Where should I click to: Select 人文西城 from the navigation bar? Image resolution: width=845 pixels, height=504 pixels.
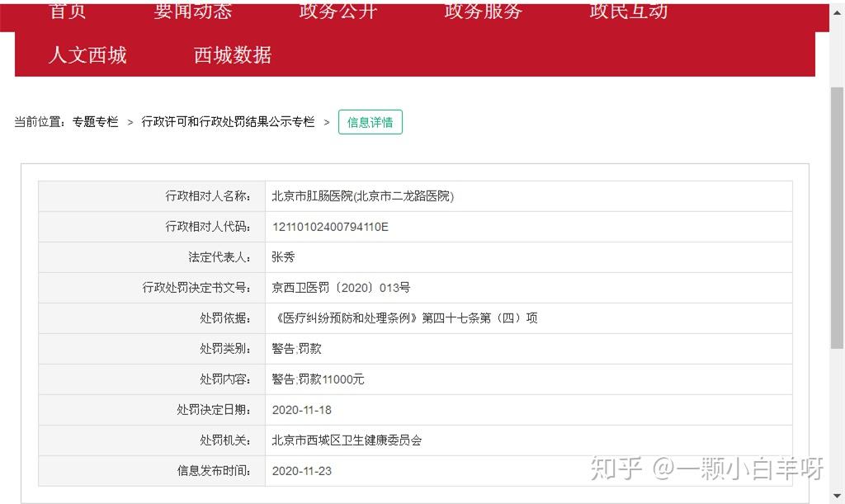(87, 55)
